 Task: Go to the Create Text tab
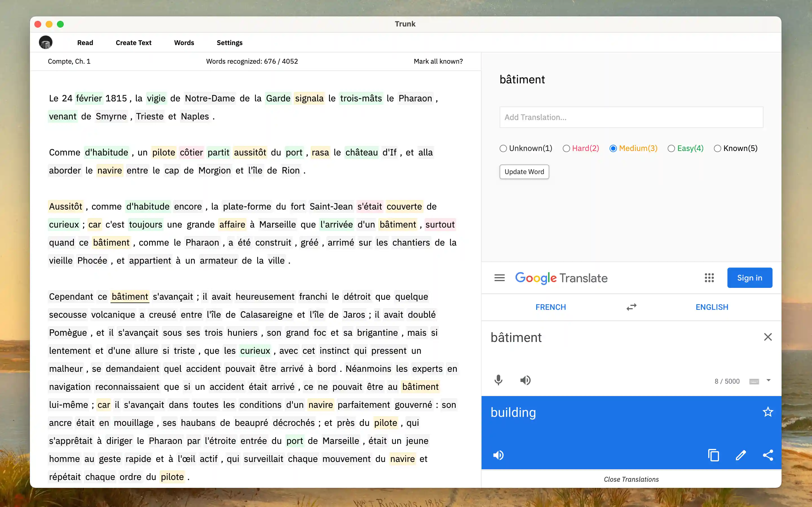(x=134, y=43)
